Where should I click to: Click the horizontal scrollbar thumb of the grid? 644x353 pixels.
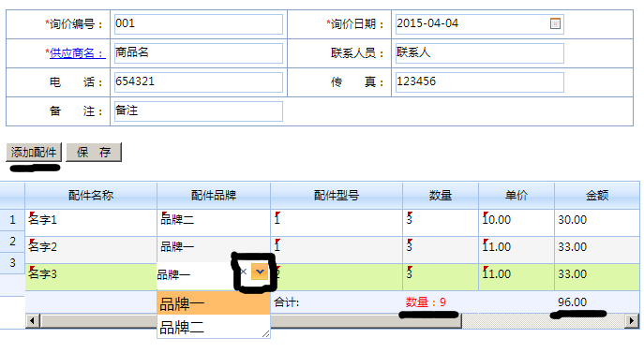(x=250, y=320)
